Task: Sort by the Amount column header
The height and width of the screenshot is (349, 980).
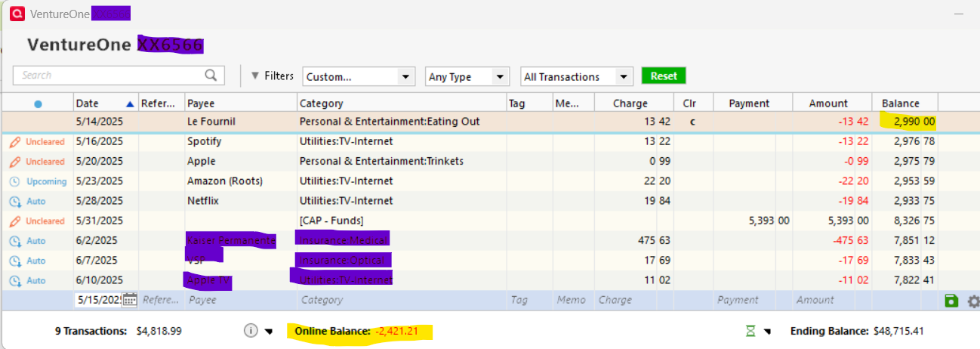Action: tap(832, 103)
